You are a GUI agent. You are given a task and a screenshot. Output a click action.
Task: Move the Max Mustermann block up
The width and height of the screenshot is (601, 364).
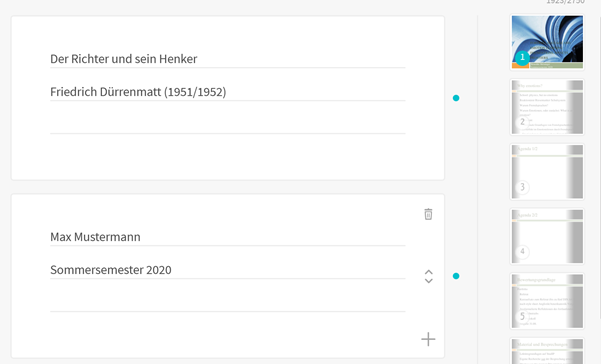[x=429, y=272]
